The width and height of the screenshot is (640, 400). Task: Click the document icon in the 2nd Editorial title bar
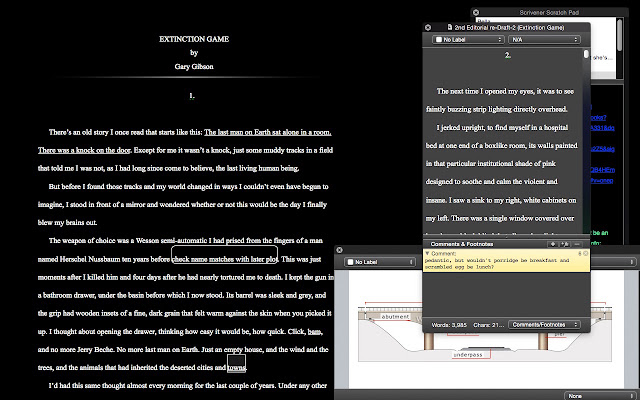(449, 27)
